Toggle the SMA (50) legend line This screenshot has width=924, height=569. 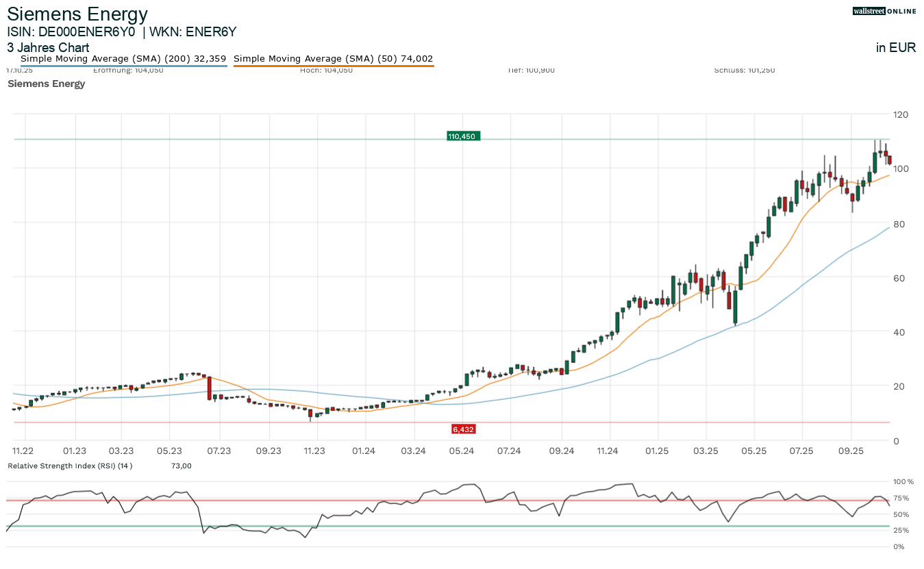coord(334,59)
